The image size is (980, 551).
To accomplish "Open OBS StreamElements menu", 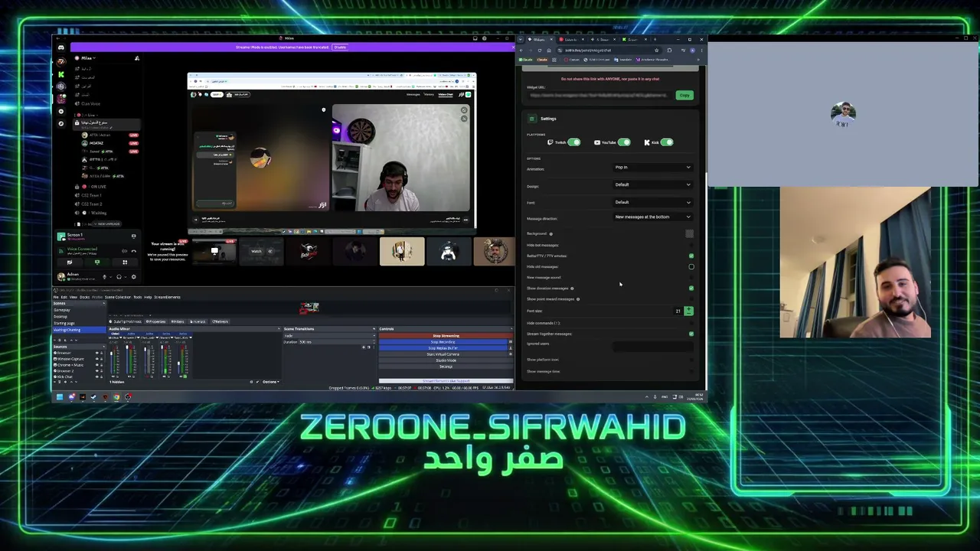I will click(167, 297).
